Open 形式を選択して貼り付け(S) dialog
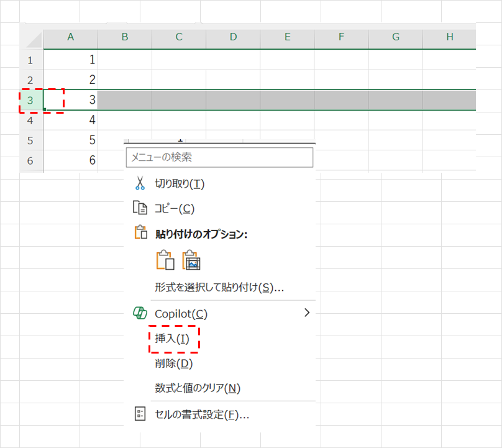The height and width of the screenshot is (448, 502). (x=219, y=288)
